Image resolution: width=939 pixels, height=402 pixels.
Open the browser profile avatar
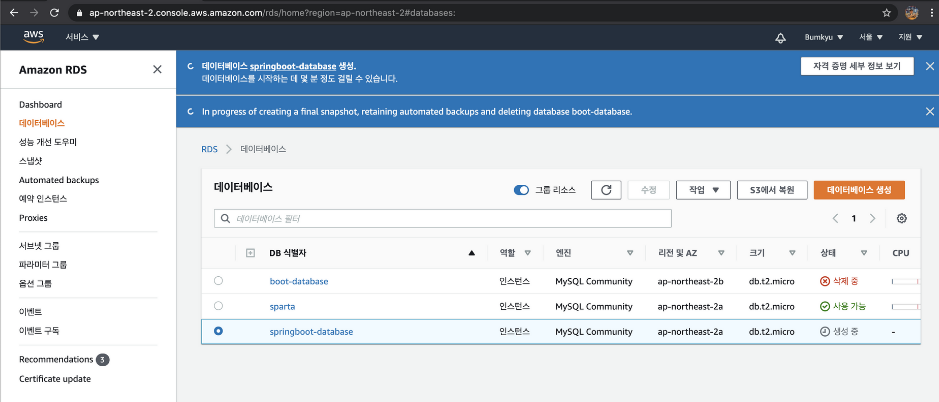coord(911,12)
